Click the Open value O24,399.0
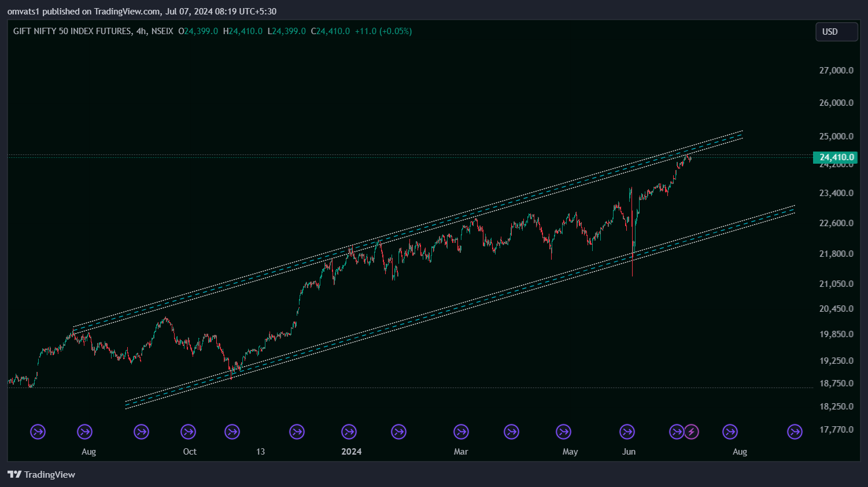 pos(198,31)
